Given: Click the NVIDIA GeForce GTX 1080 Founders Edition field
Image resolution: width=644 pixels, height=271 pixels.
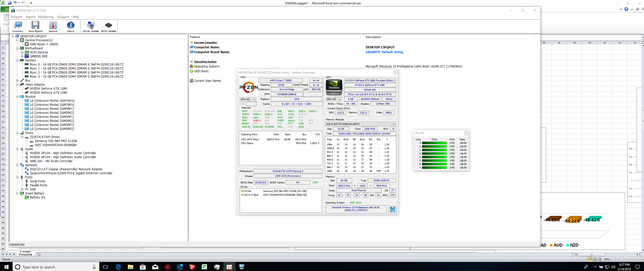Looking at the screenshot, I should point(370,81).
